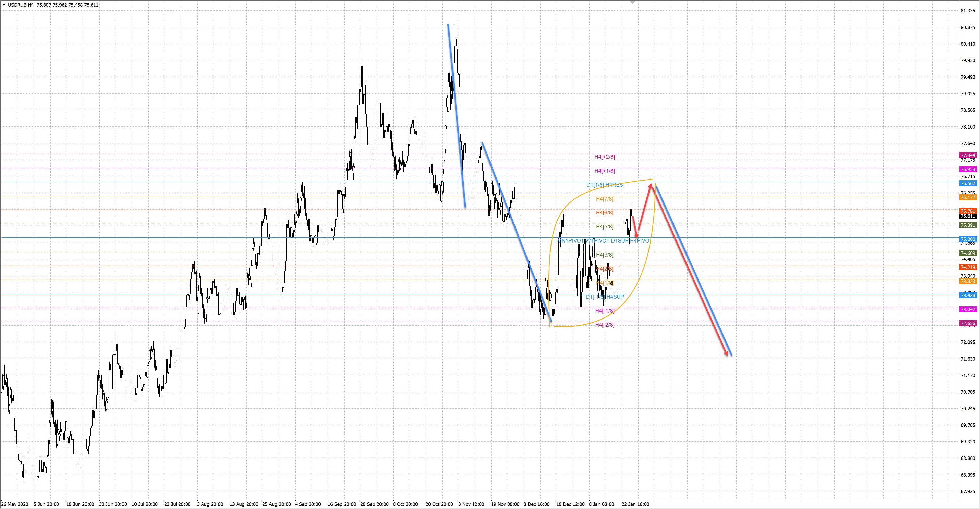
Task: Click the H4[7/8] orange level label
Action: tap(605, 199)
